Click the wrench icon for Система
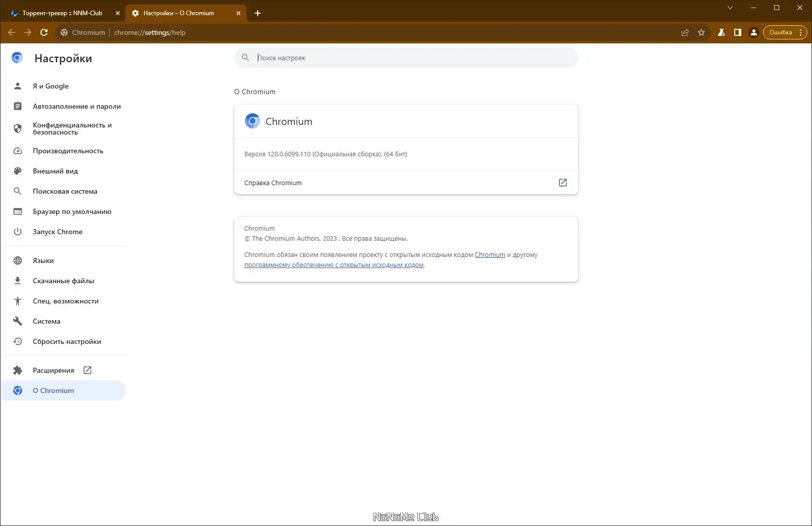This screenshot has width=812, height=526. point(18,321)
